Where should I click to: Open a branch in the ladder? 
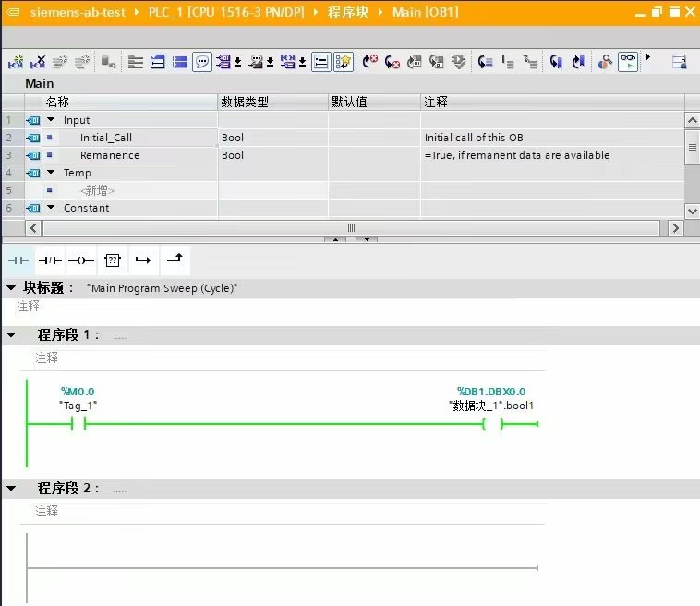pyautogui.click(x=143, y=261)
